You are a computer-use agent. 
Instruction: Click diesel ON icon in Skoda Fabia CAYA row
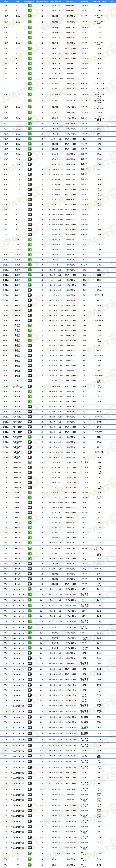[30, 315]
